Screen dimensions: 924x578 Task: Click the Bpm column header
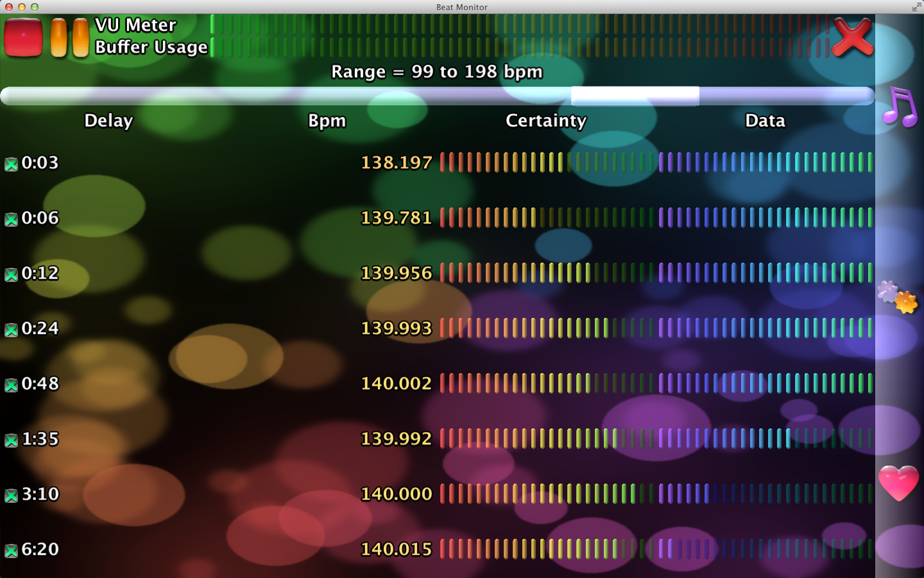pyautogui.click(x=327, y=121)
